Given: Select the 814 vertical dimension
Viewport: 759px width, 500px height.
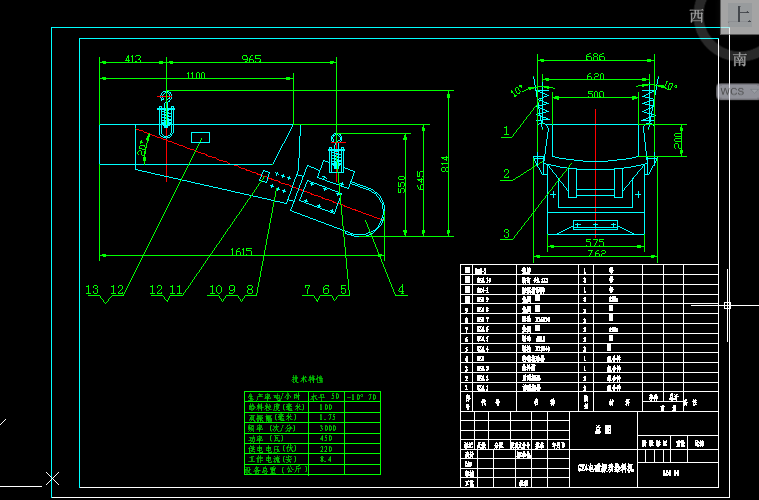Looking at the screenshot, I should point(445,164).
